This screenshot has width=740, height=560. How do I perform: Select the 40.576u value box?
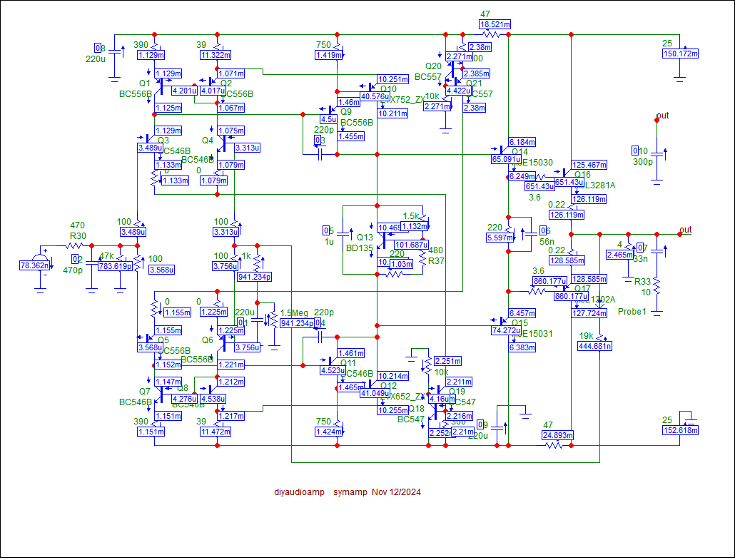pyautogui.click(x=375, y=97)
